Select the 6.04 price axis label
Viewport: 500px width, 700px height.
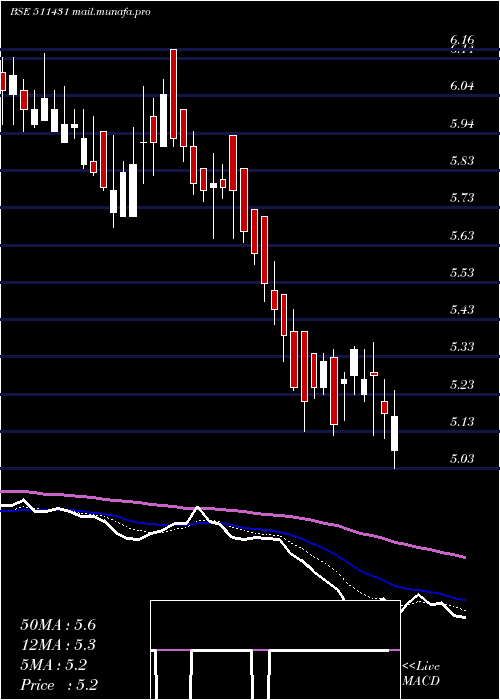462,86
